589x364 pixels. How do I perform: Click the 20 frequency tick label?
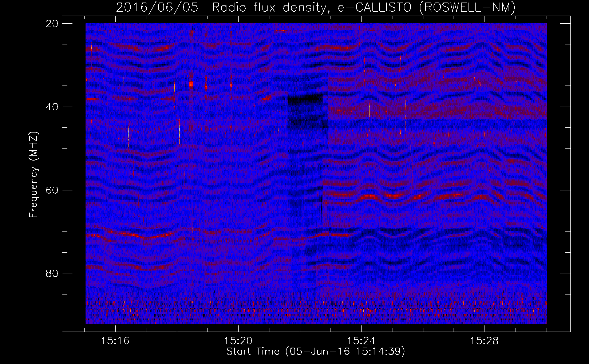click(x=52, y=24)
